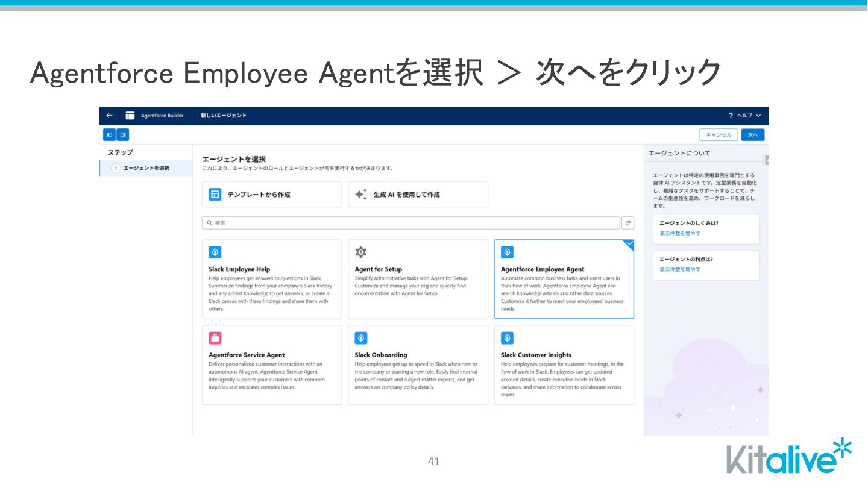
Task: Click the Agentforce Service Agent title text
Action: point(247,355)
